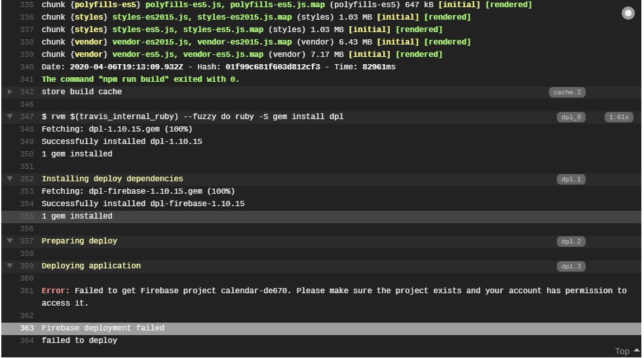Expand the 'store build cache' fold
This screenshot has width=644, height=358.
pyautogui.click(x=10, y=92)
